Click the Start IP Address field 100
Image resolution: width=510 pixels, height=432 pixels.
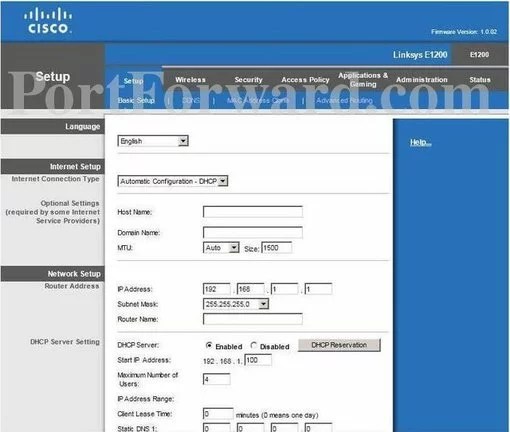point(258,360)
